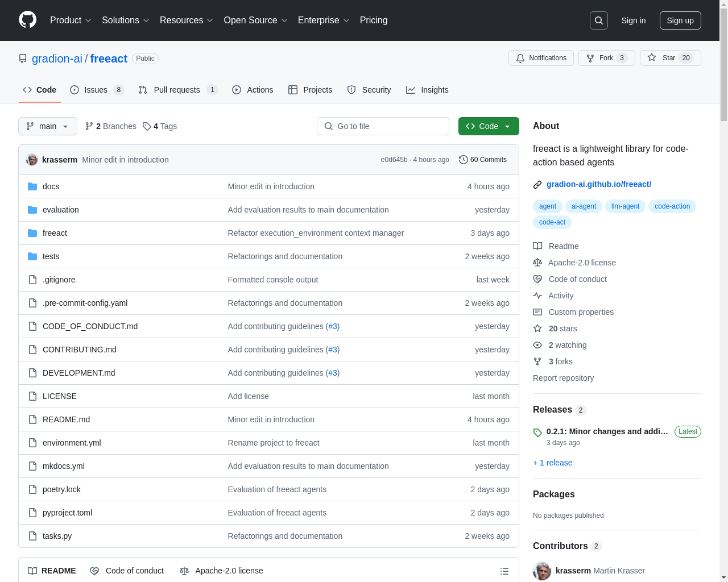
Task: Open the gradion-ai owner link
Action: 57,59
